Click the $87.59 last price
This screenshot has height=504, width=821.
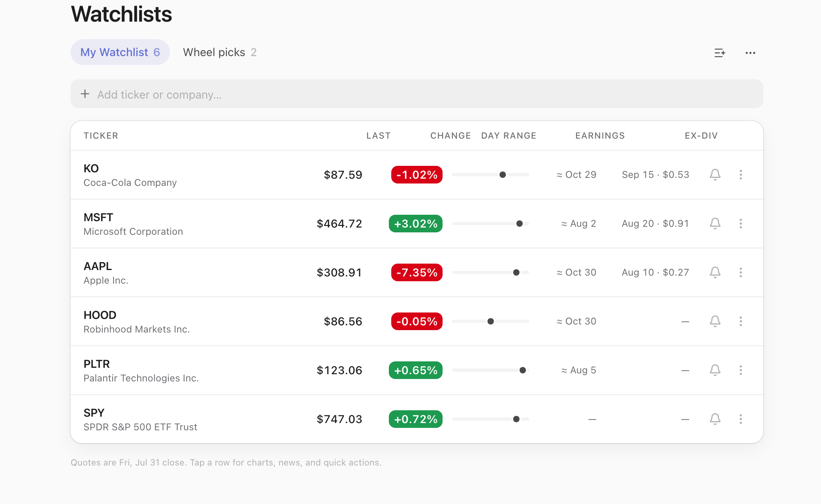343,175
